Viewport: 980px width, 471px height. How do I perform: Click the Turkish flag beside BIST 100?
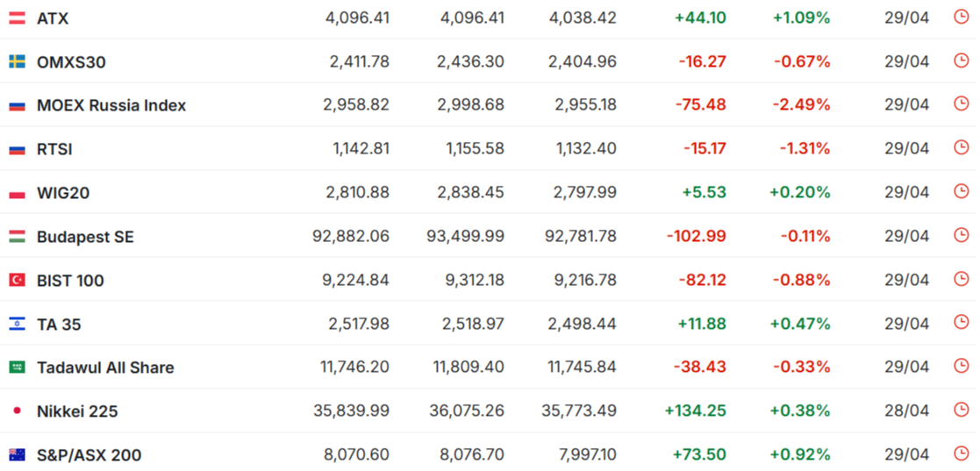17,280
